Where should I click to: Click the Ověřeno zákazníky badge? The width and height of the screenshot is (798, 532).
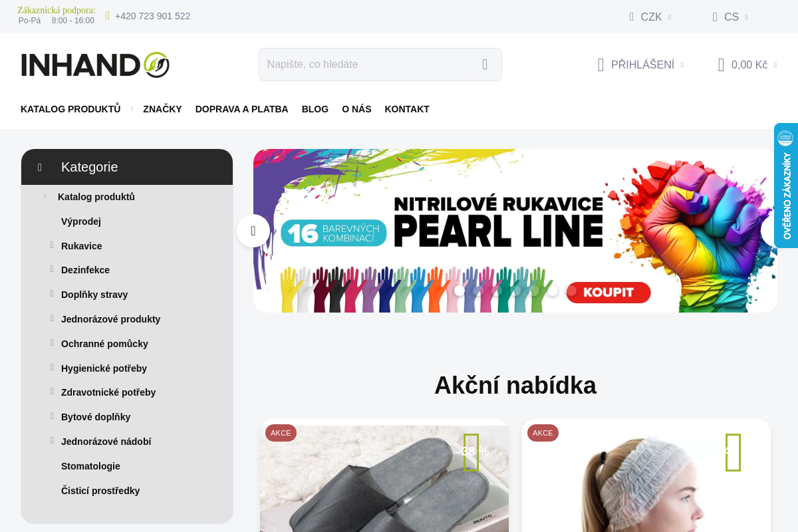pos(786,186)
